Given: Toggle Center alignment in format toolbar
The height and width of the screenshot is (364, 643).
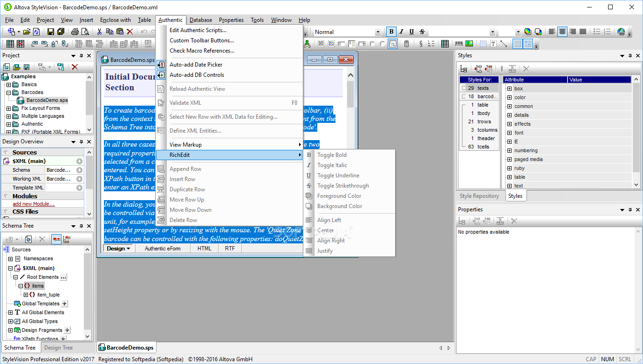Looking at the screenshot, I should (562, 32).
